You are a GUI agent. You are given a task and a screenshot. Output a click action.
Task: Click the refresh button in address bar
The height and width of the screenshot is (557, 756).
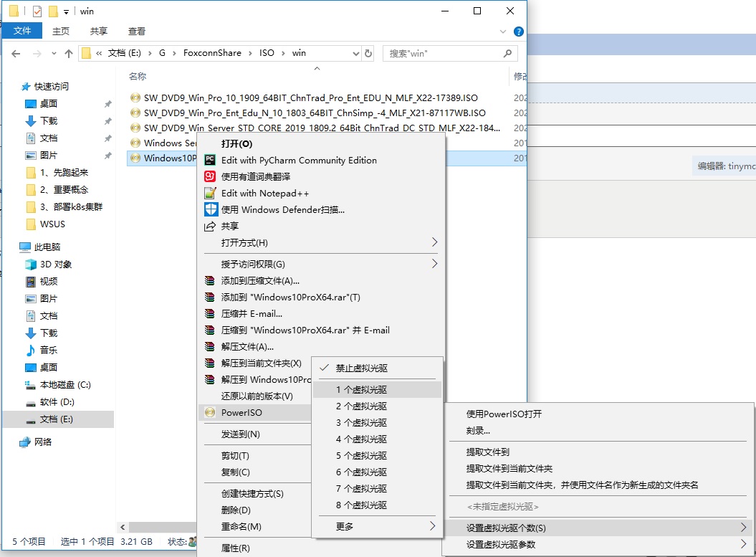tap(368, 54)
